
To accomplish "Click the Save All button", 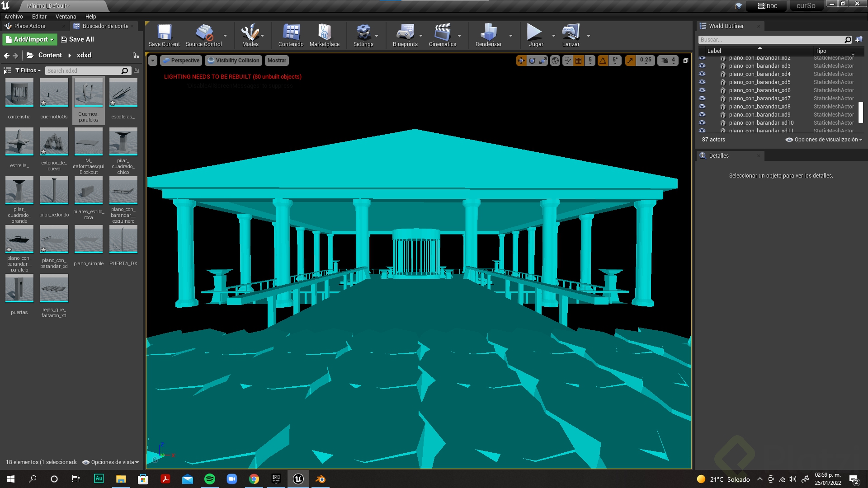I will tap(77, 39).
